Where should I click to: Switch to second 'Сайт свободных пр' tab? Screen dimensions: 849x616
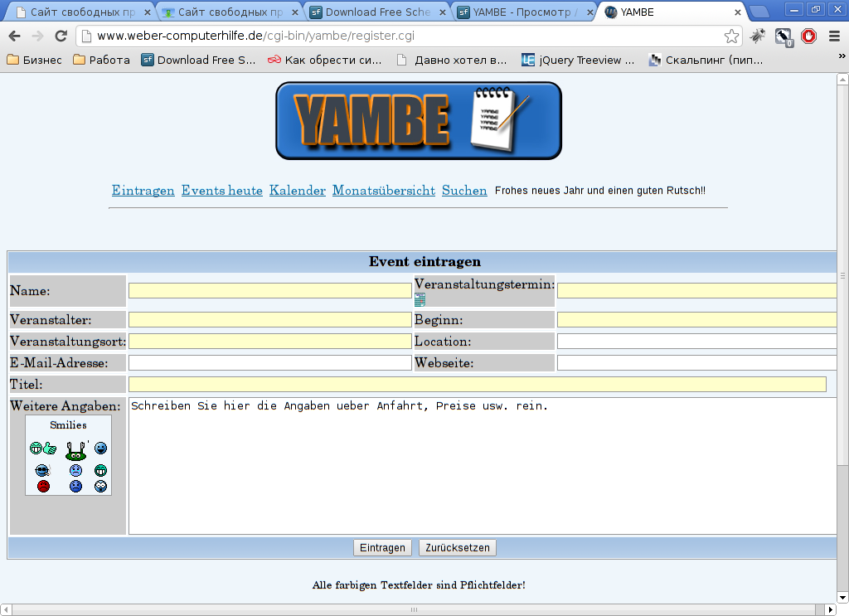click(230, 12)
